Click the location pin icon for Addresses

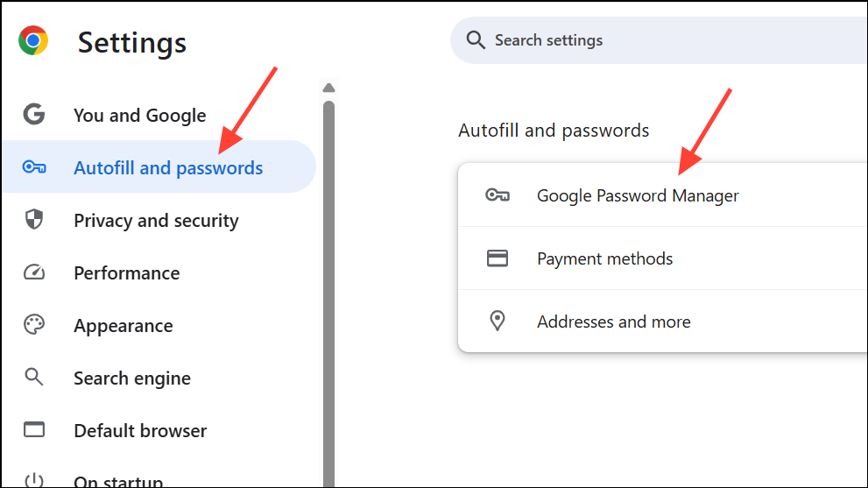[x=498, y=321]
